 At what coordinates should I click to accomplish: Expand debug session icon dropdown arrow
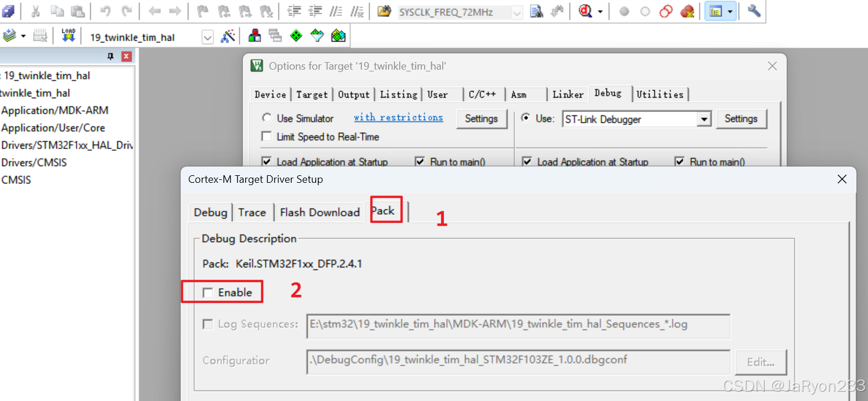(x=600, y=12)
